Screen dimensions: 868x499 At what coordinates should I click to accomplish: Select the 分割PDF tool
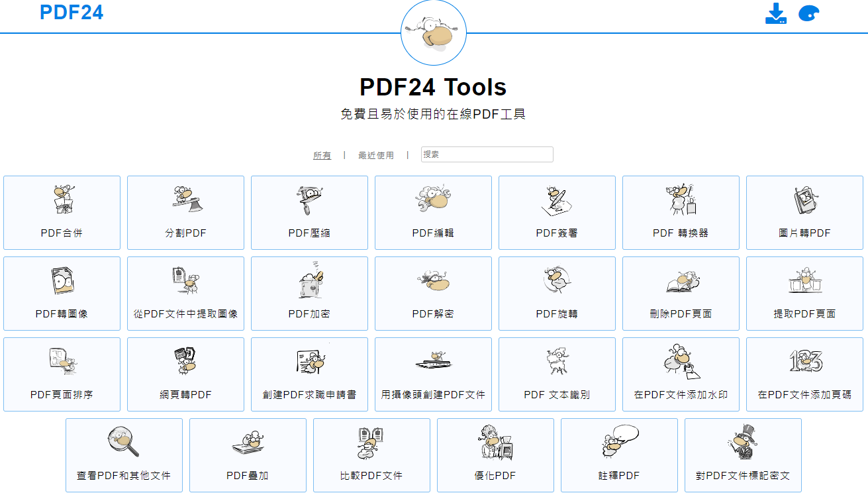pyautogui.click(x=185, y=213)
